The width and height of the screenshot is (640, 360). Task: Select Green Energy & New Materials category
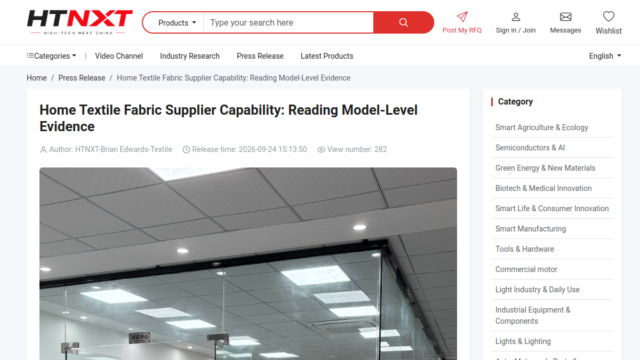tap(545, 168)
